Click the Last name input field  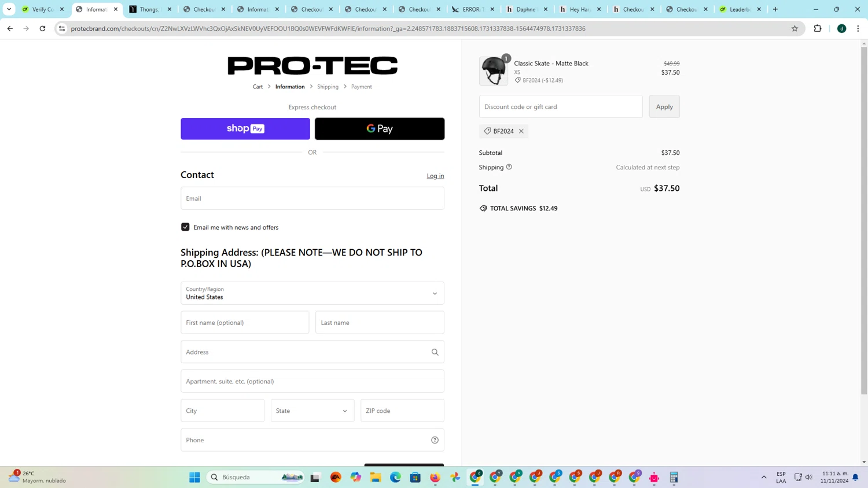coord(380,323)
